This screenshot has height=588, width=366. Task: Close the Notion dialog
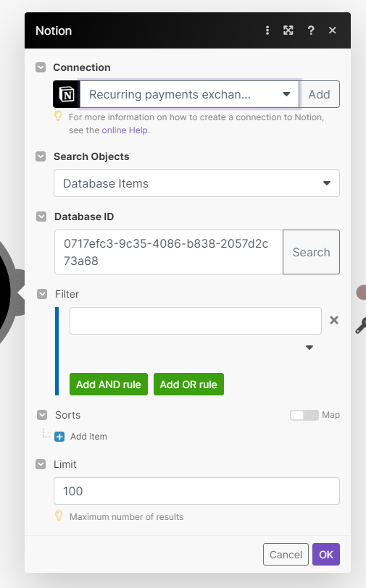click(332, 30)
